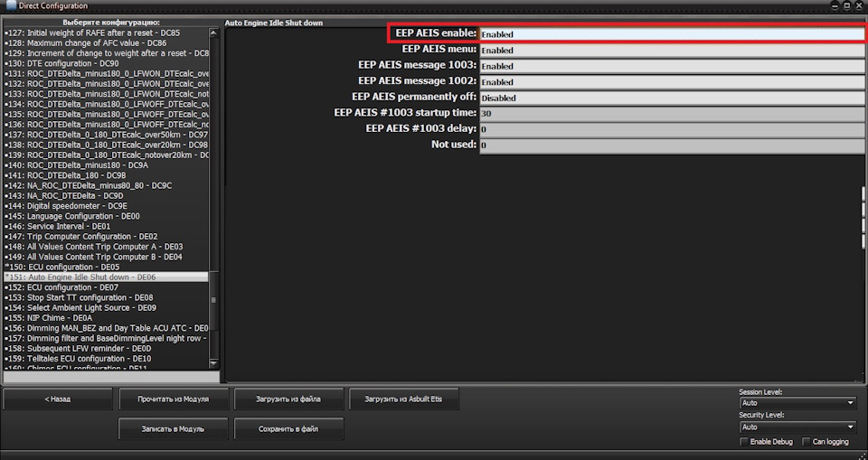Select 156: Dimming MAN_BEZ and Day Table
The width and height of the screenshot is (868, 460).
pyautogui.click(x=107, y=328)
